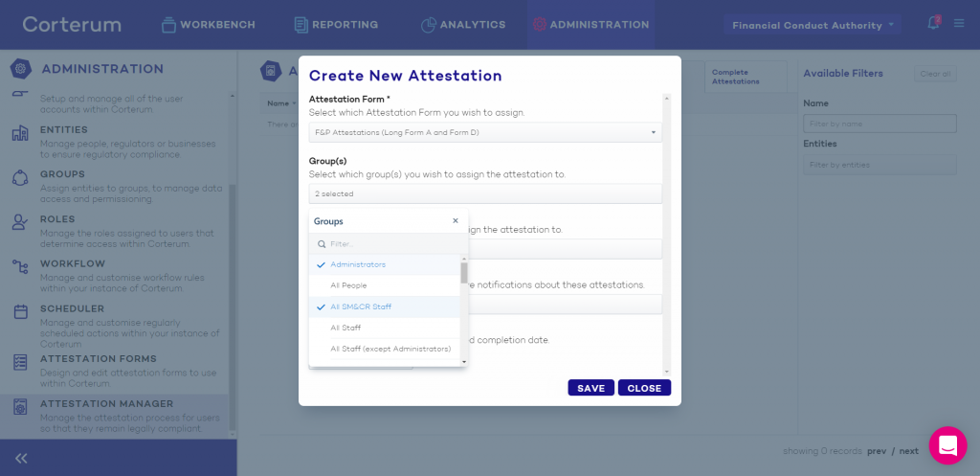Open the Attestation Forms checklist icon
Viewport: 980px width, 476px height.
20,362
